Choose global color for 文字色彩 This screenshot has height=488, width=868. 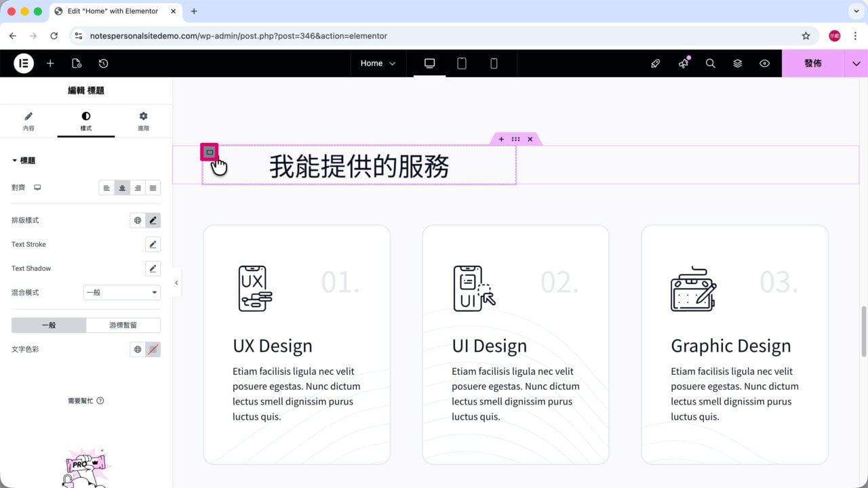138,350
